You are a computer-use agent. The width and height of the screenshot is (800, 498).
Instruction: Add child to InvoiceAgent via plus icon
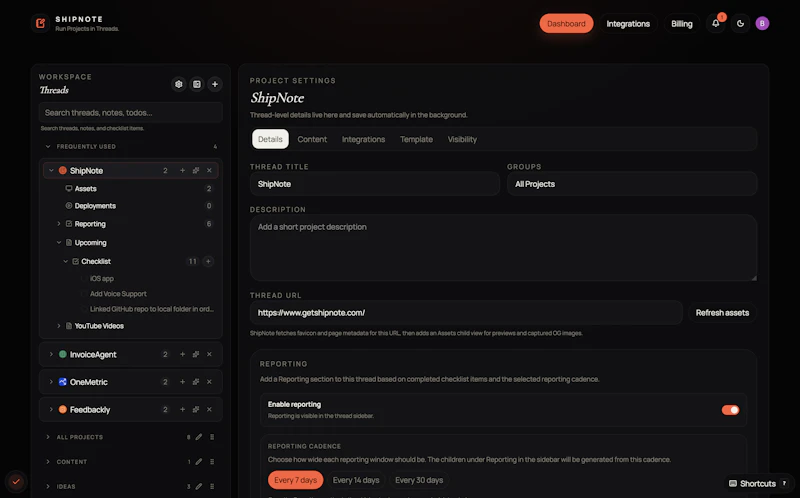click(x=182, y=354)
